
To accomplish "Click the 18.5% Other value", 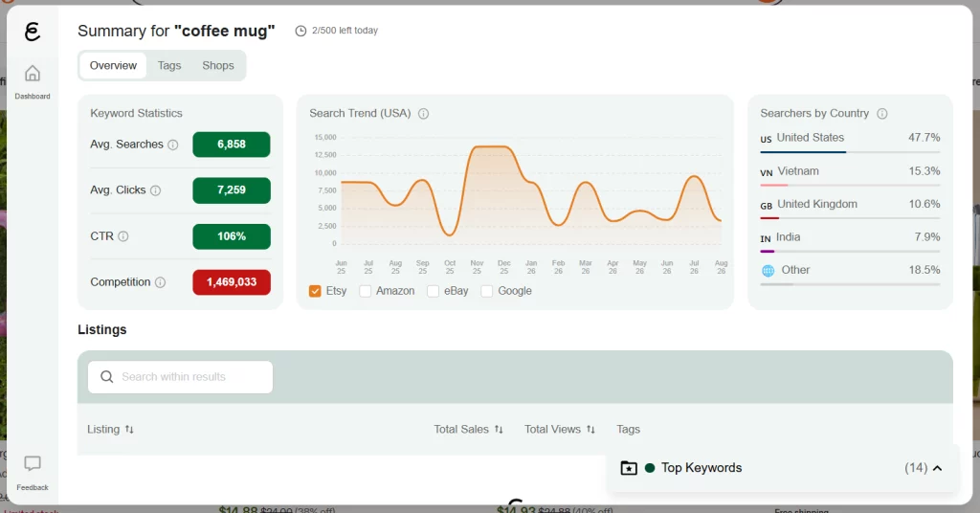I will [924, 270].
